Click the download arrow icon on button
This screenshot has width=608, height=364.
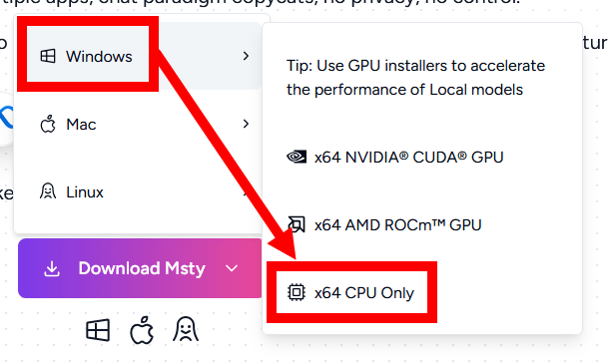(52, 268)
